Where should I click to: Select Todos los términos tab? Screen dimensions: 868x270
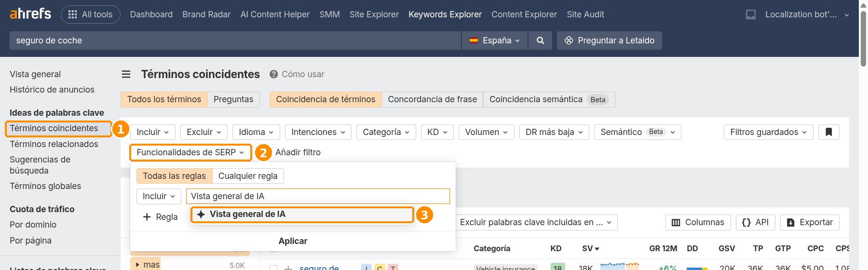tap(164, 99)
